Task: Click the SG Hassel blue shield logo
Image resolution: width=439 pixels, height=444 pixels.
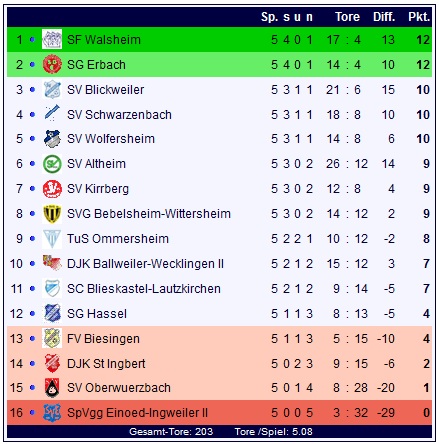Action: pyautogui.click(x=52, y=313)
